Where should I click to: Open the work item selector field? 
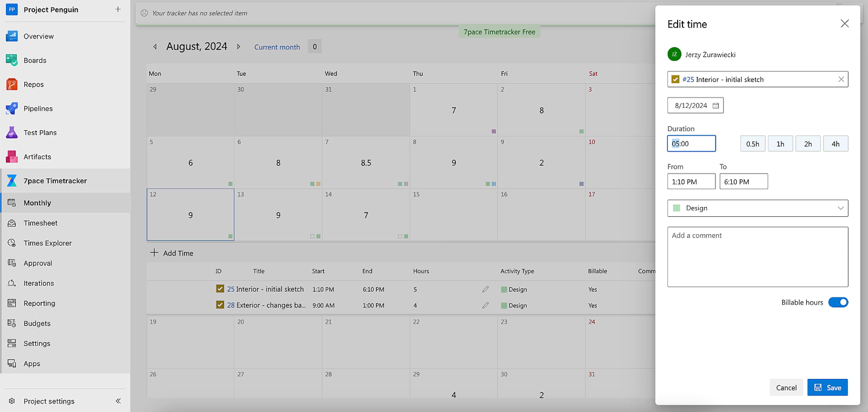[758, 79]
